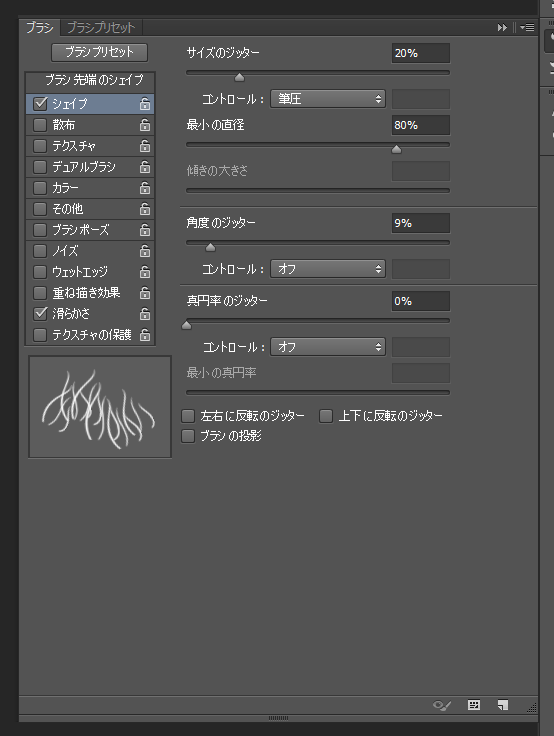Switch to the ブラシ tab
Viewport: 554px width, 736px height.
pos(39,28)
